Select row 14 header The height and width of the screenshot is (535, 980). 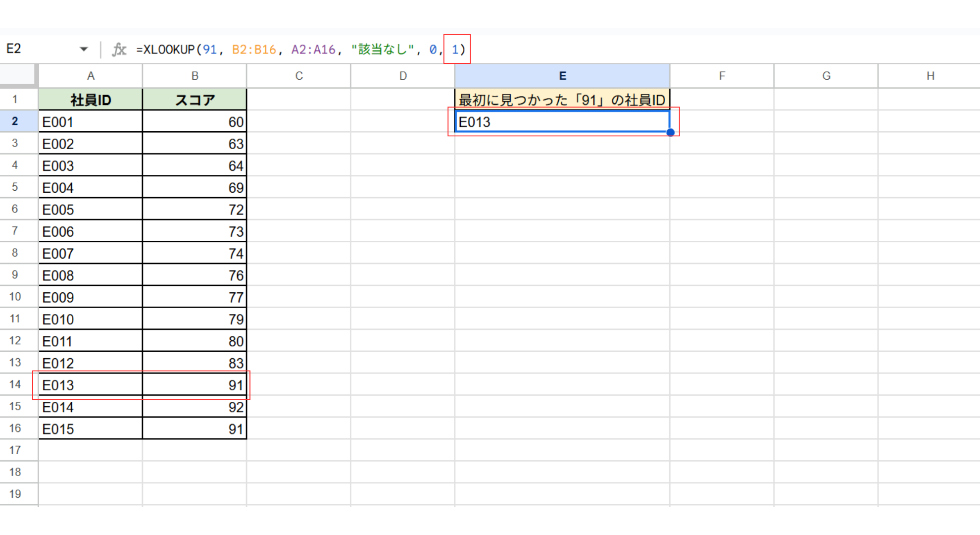pos(15,385)
